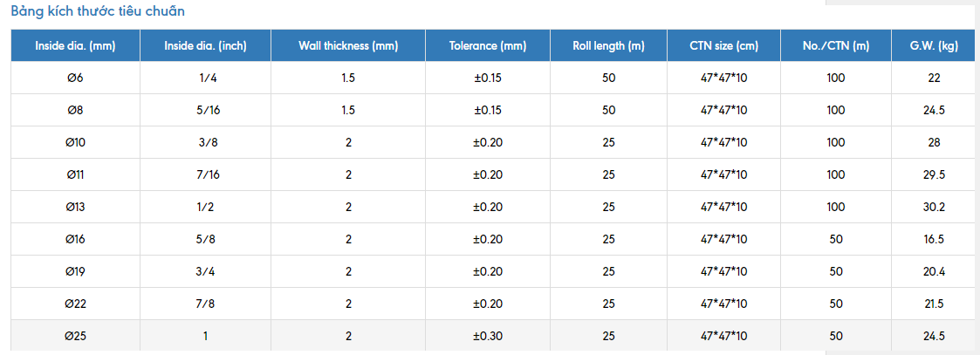This screenshot has width=980, height=355.
Task: Click the Ø13 diameter cell
Action: coord(75,207)
